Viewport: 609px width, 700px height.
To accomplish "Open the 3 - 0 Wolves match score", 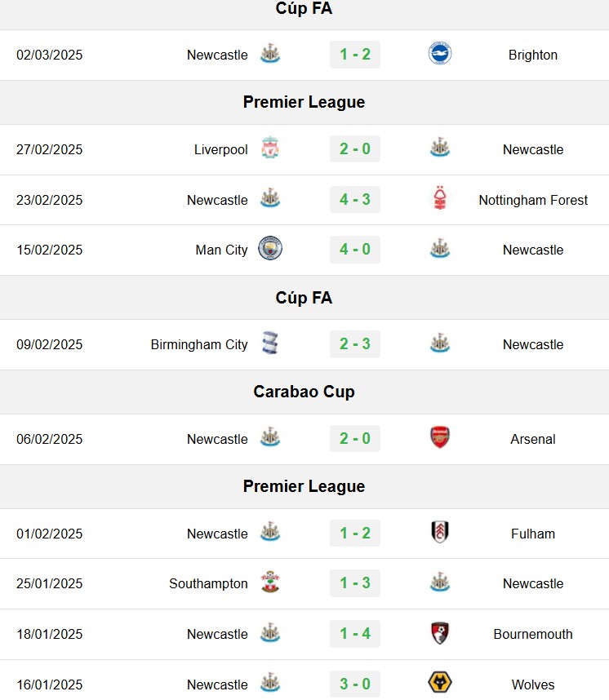I will click(x=355, y=684).
